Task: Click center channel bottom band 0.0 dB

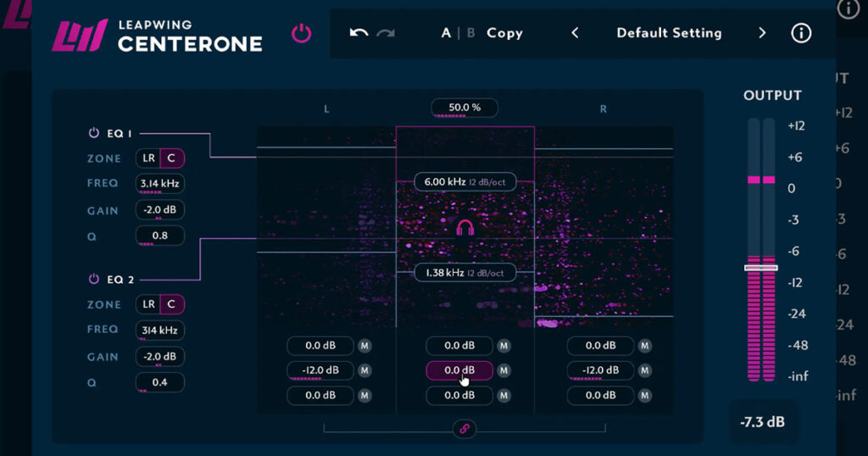Action: pyautogui.click(x=459, y=396)
